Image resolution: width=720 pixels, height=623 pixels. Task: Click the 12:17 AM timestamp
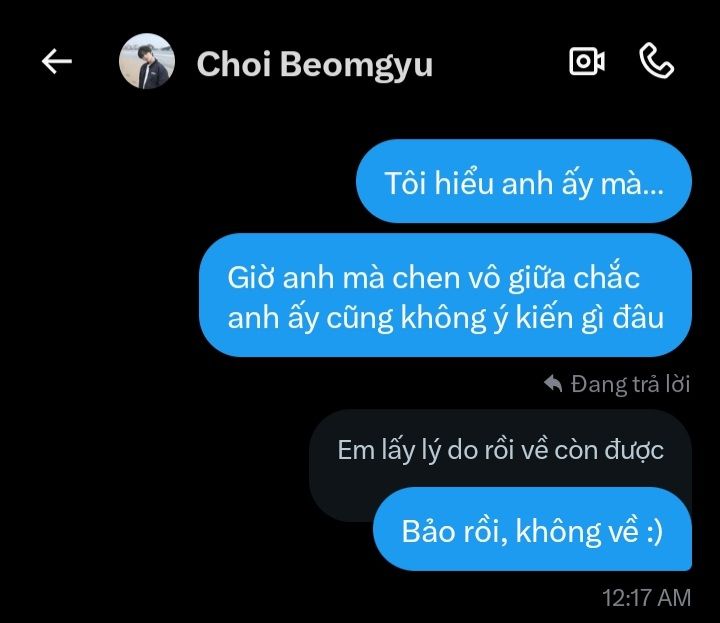point(647,598)
